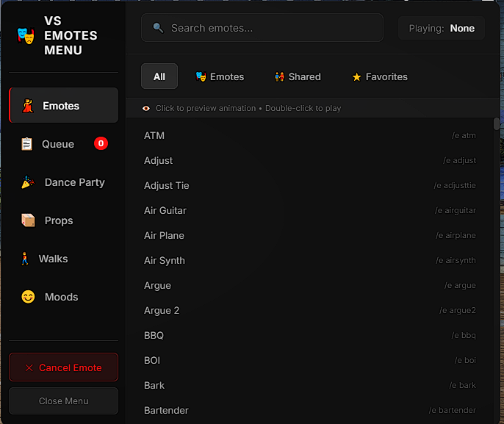The width and height of the screenshot is (504, 424).
Task: Click the preview animation hint text
Action: (x=248, y=108)
